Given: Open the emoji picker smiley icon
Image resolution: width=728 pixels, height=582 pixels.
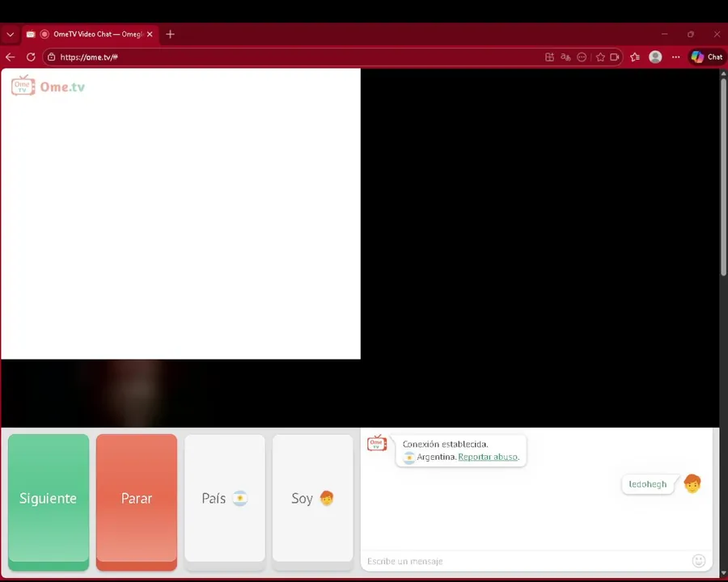Looking at the screenshot, I should click(x=699, y=561).
